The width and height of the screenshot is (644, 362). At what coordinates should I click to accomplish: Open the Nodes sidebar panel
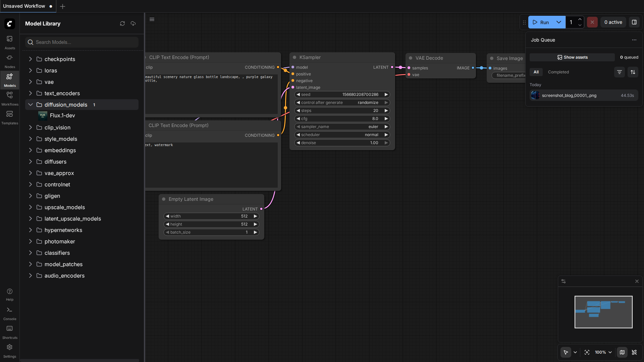(x=10, y=61)
